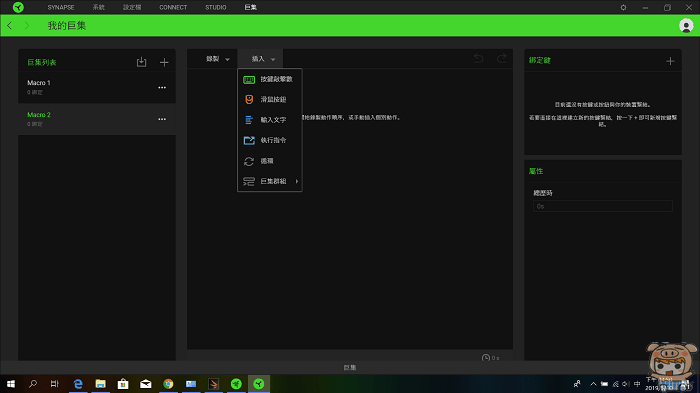Open the 錄製 record dropdown
The height and width of the screenshot is (393, 700).
pos(218,59)
